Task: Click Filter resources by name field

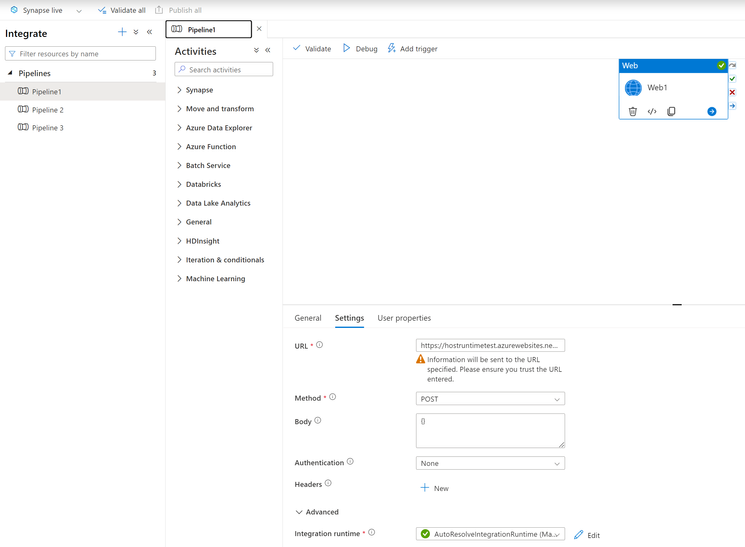Action: click(x=80, y=54)
